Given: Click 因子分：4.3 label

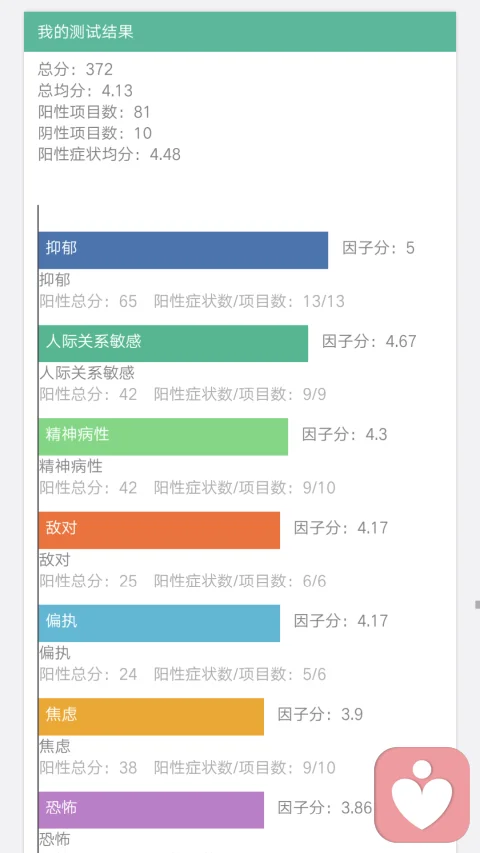Looking at the screenshot, I should click(344, 434).
